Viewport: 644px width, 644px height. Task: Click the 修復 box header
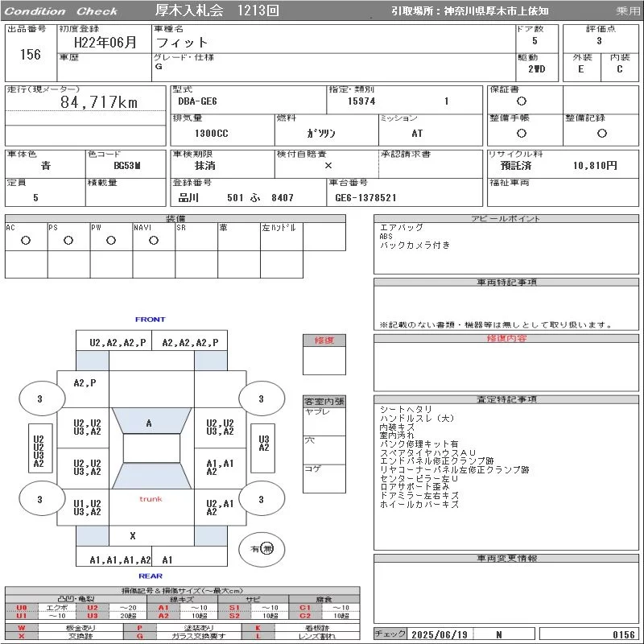click(x=324, y=341)
